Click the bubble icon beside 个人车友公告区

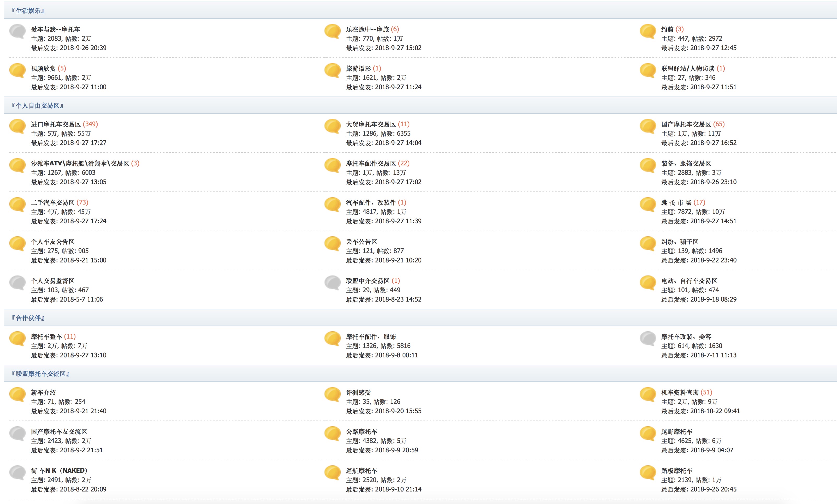point(18,243)
